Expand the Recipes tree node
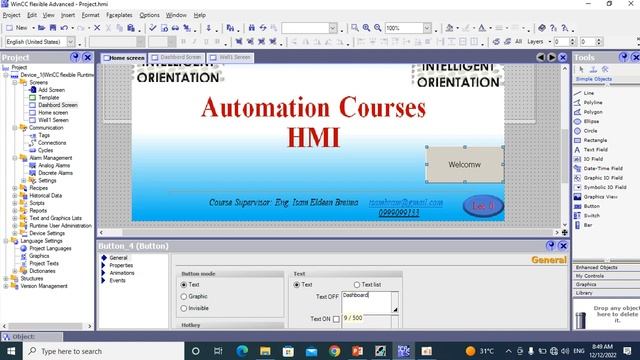Image resolution: width=640 pixels, height=360 pixels. tap(15, 188)
